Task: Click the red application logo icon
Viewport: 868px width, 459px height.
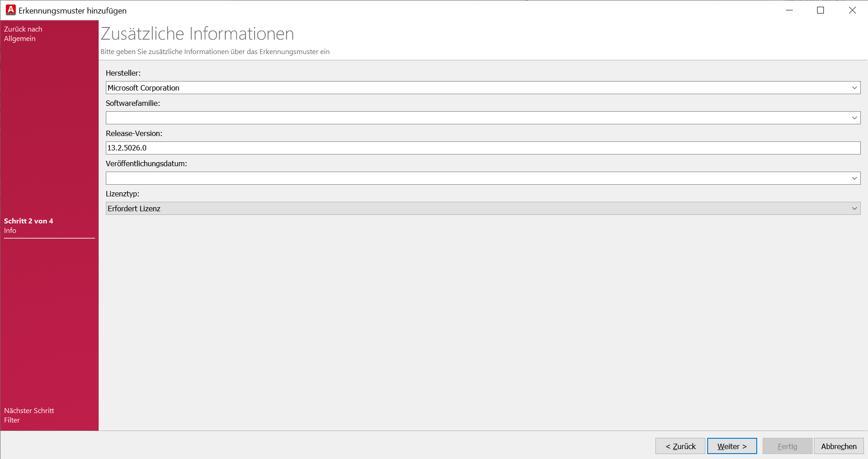Action: point(11,10)
